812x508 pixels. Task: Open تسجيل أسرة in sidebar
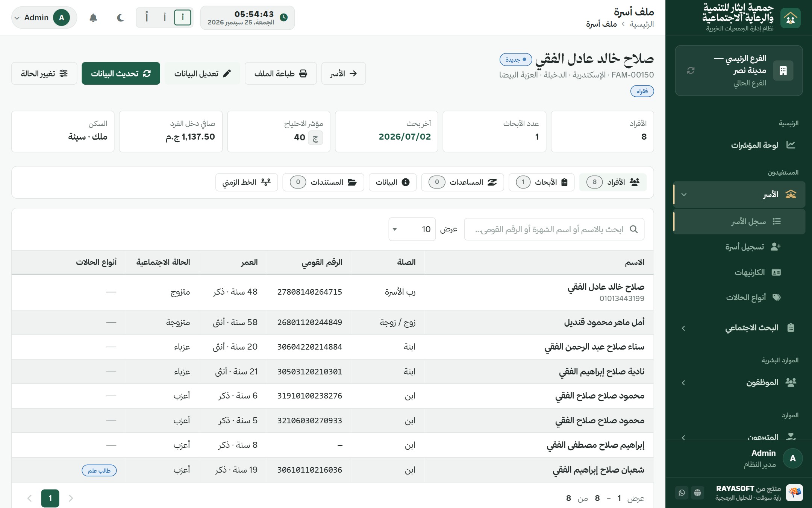739,247
